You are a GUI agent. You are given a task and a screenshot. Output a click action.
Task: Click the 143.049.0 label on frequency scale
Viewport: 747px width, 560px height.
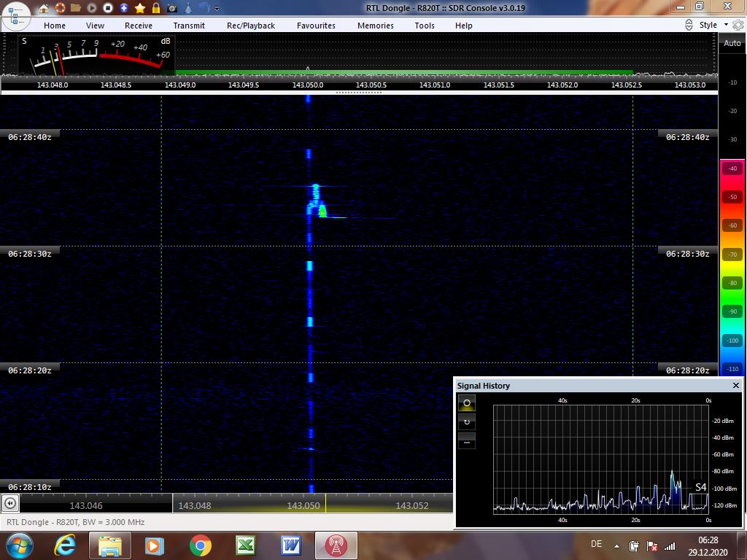(180, 85)
